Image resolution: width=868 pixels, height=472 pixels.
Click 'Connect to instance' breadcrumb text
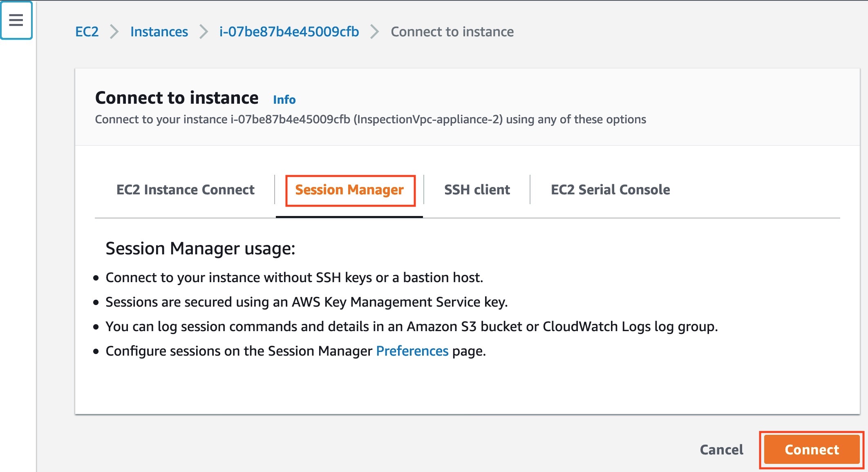(x=452, y=32)
